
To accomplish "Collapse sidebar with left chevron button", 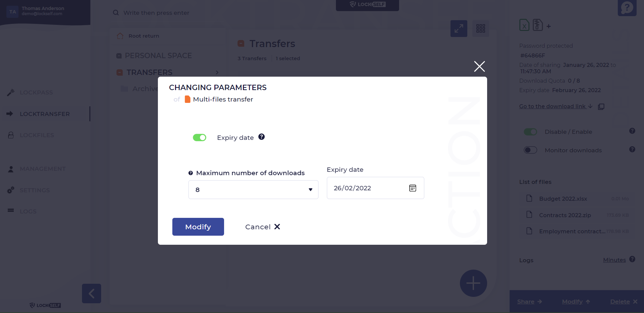I will tap(91, 294).
